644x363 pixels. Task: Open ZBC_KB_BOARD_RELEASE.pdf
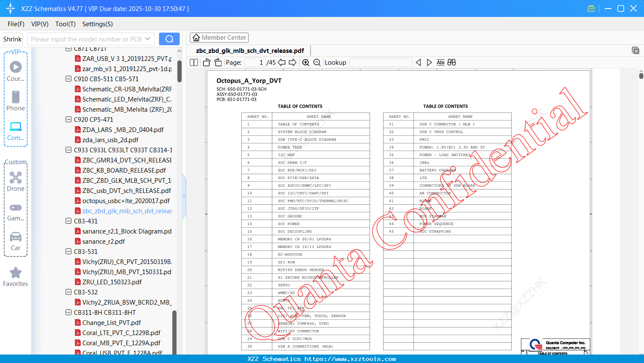tap(124, 170)
